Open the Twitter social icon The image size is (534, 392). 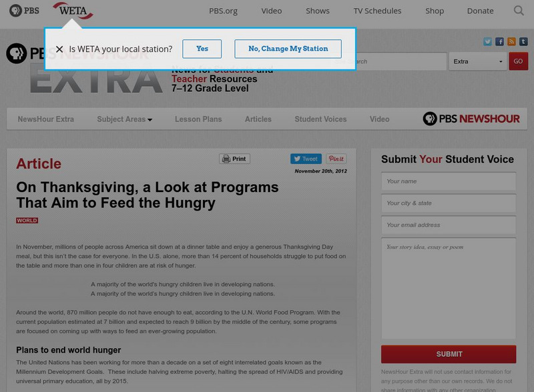click(487, 41)
